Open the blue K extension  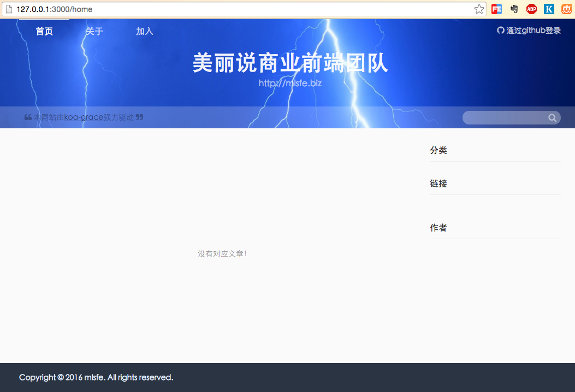[x=549, y=9]
